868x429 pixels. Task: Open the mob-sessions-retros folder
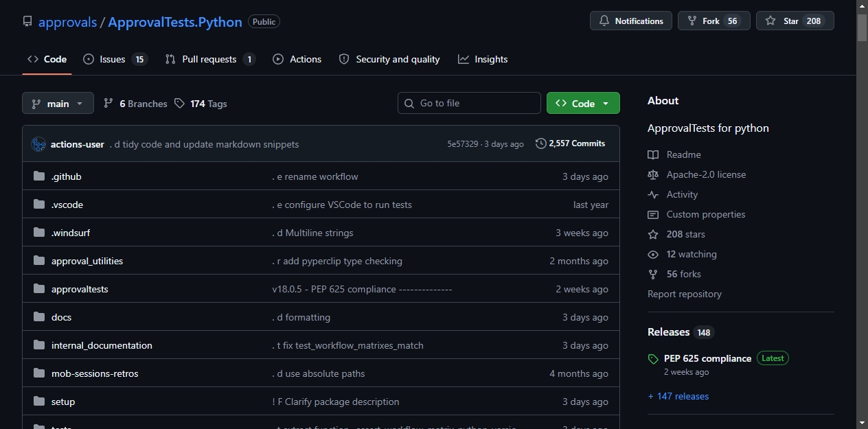(95, 373)
